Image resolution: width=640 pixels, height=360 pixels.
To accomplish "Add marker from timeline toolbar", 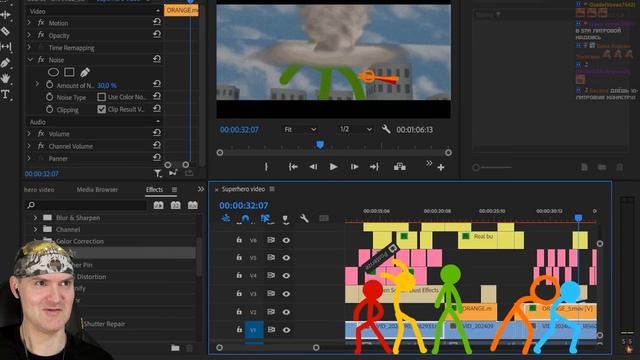I will point(285,219).
